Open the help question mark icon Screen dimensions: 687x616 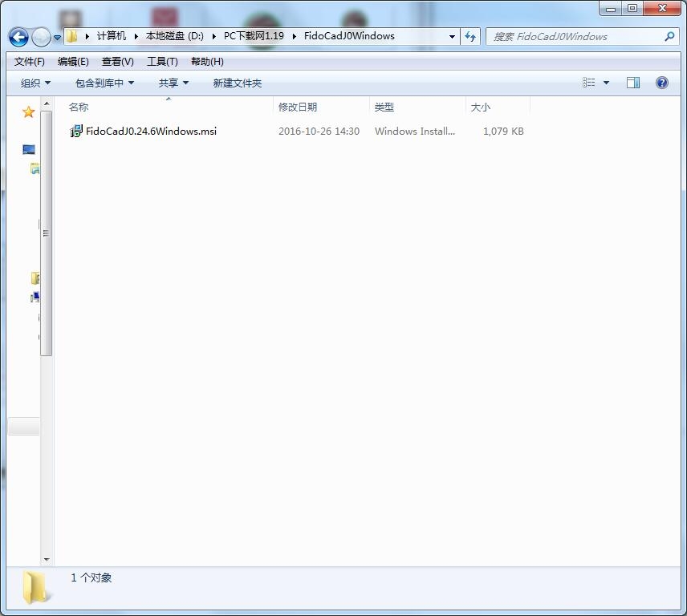point(662,83)
